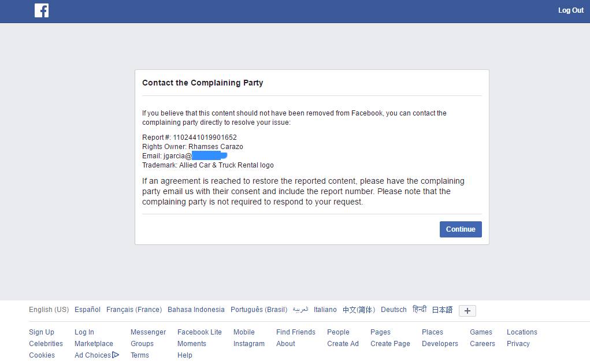Click the Developers footer link
This screenshot has height=364, width=590.
[x=440, y=344]
